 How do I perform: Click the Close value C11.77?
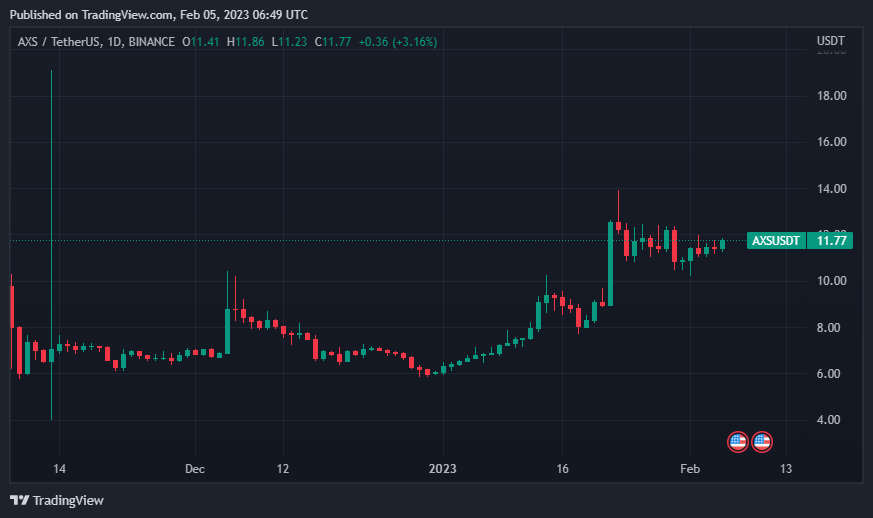[x=333, y=42]
